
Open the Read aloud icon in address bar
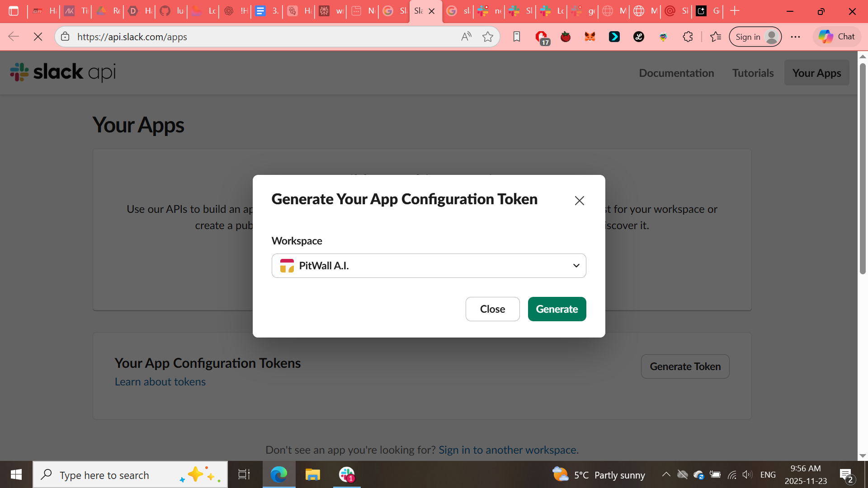click(466, 37)
